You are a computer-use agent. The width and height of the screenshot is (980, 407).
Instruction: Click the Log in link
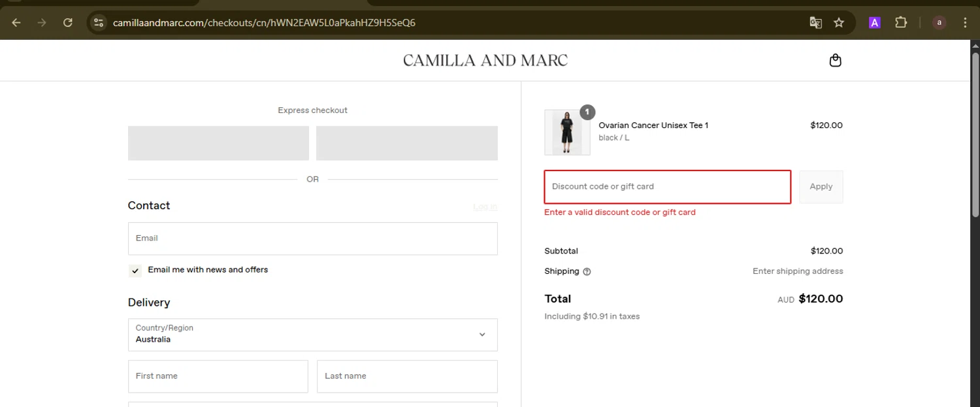(485, 206)
